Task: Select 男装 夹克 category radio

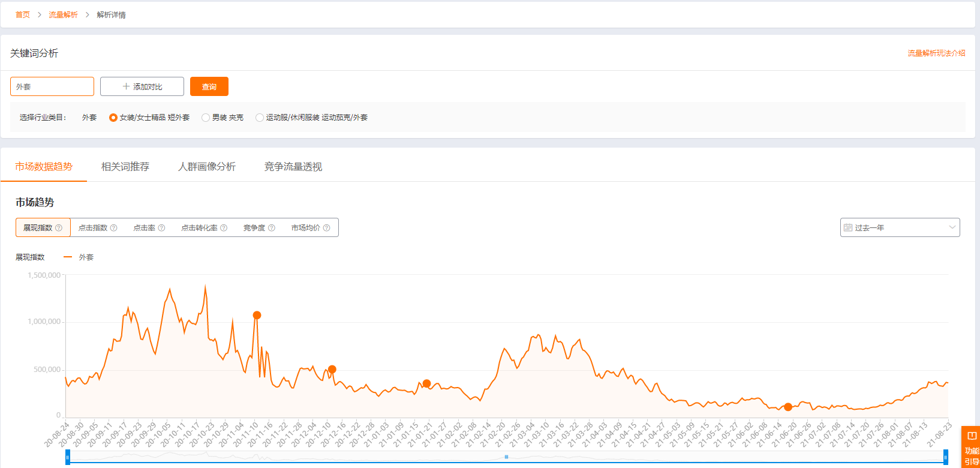Action: 206,118
